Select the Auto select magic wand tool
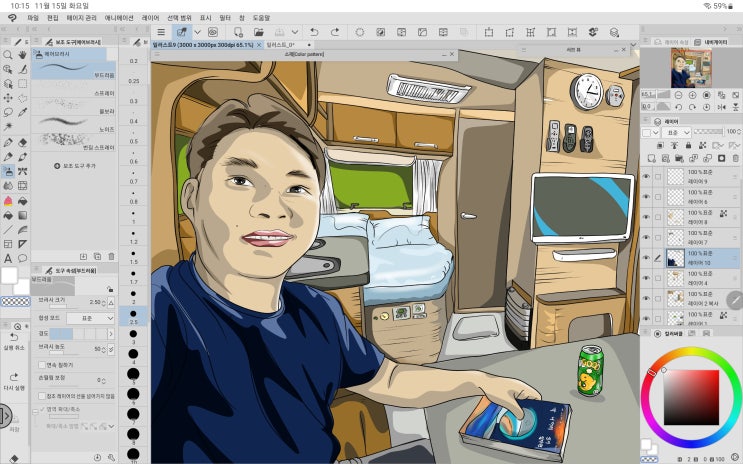This screenshot has width=743, height=464. (x=8, y=127)
